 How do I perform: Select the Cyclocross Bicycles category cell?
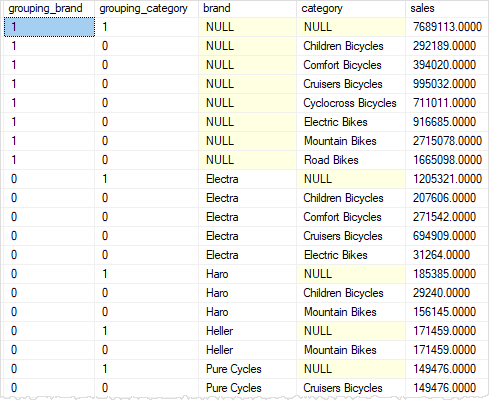click(x=351, y=103)
